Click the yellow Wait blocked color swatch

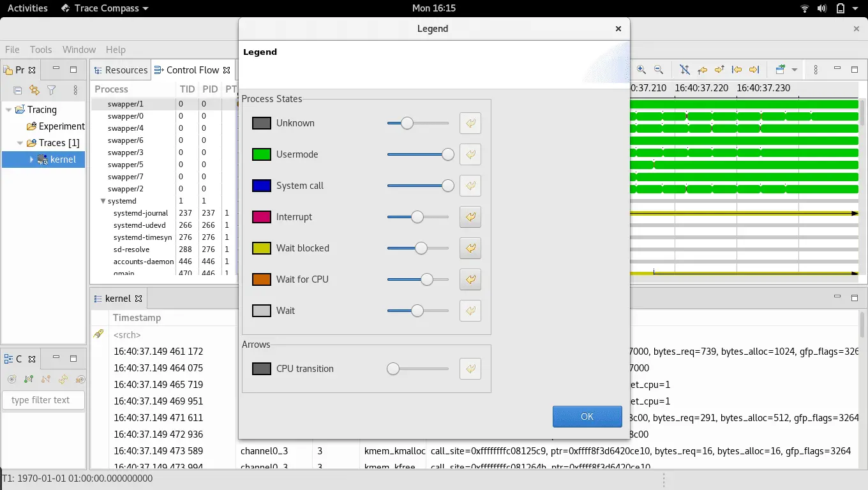pos(262,248)
